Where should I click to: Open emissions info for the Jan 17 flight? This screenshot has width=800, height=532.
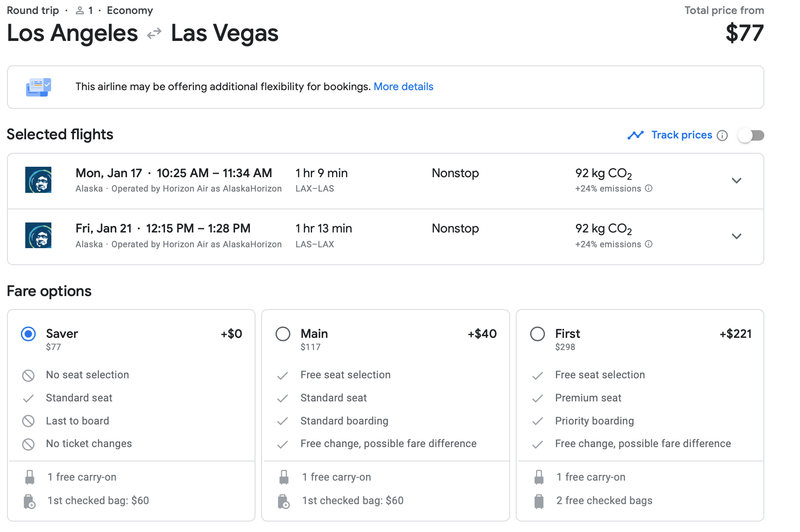point(649,189)
